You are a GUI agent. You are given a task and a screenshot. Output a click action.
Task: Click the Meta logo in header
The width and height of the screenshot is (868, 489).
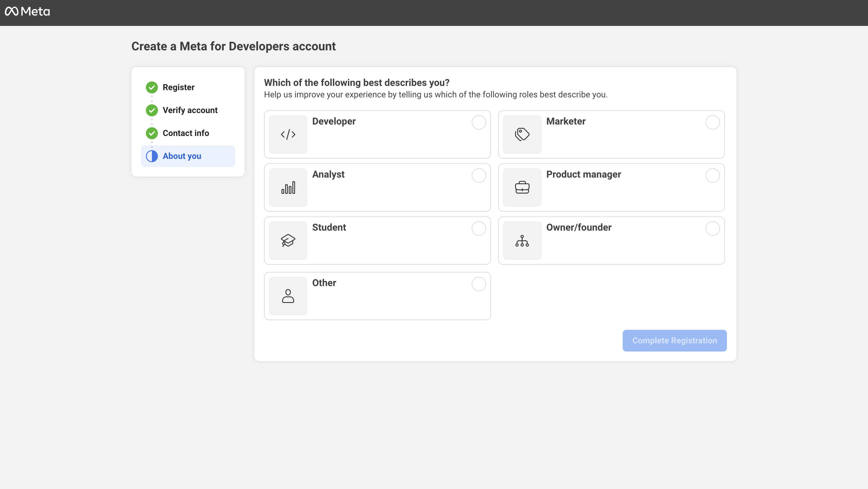[27, 11]
